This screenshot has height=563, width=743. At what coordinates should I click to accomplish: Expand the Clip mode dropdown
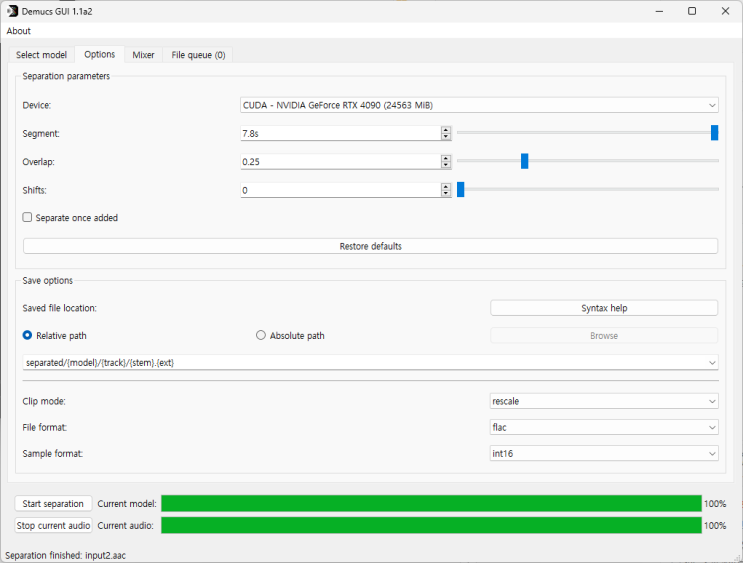(604, 401)
